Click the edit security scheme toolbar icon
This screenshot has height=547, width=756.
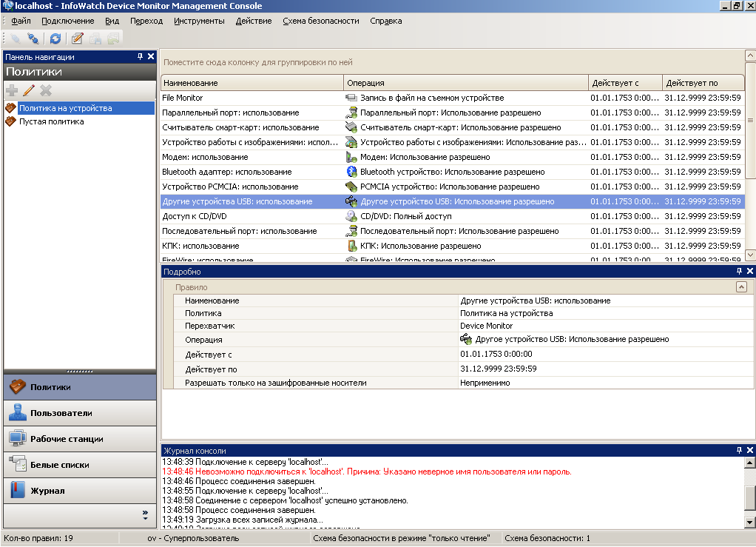[77, 38]
